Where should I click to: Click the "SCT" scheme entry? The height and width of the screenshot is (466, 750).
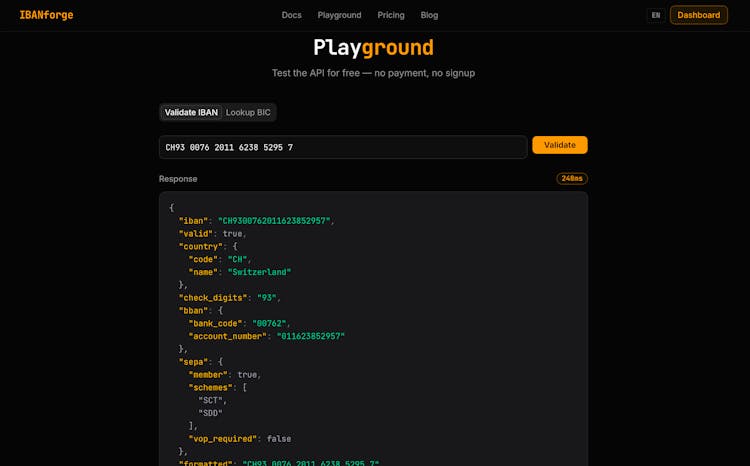point(211,400)
